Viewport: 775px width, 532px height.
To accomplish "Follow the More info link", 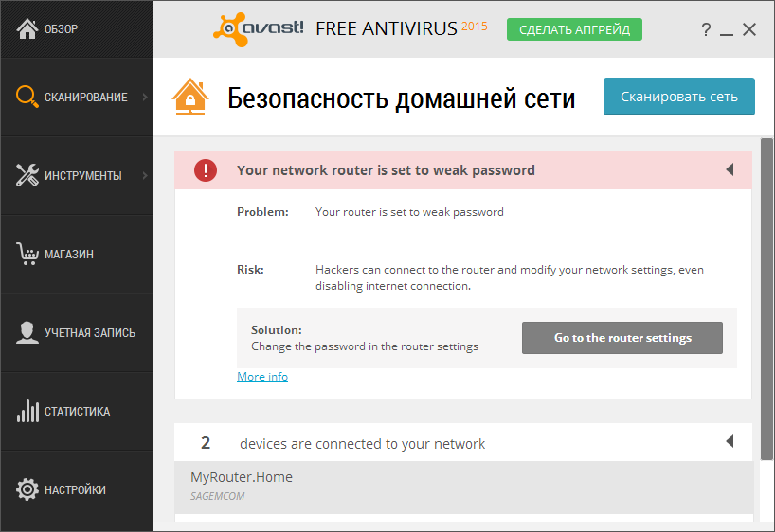I will click(x=262, y=377).
